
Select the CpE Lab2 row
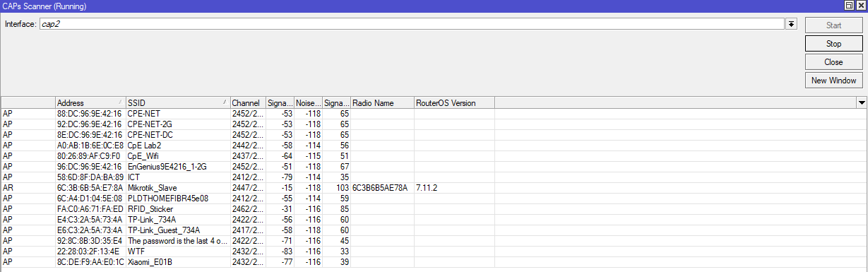(434, 146)
